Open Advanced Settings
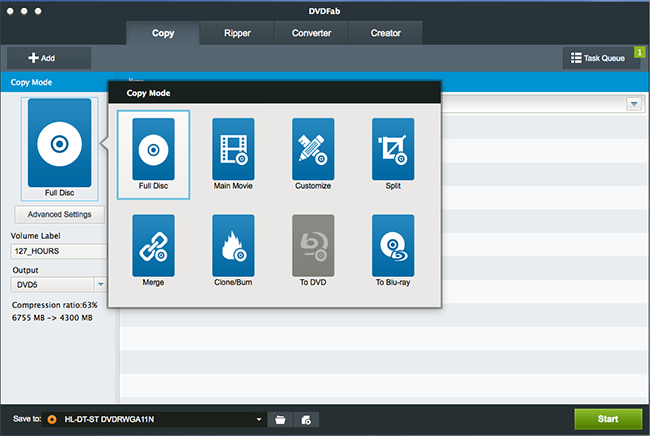Image resolution: width=650 pixels, height=436 pixels. click(x=60, y=214)
